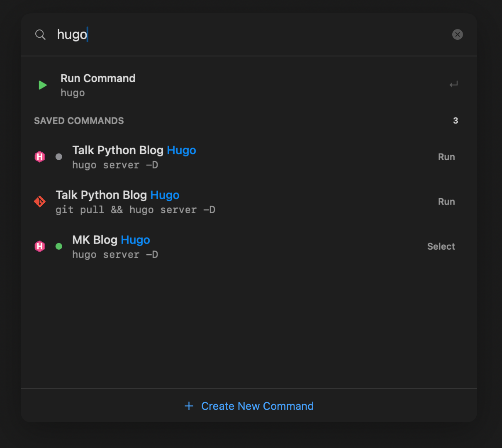Click the magnifying glass search icon
The width and height of the screenshot is (502, 448).
tap(40, 34)
